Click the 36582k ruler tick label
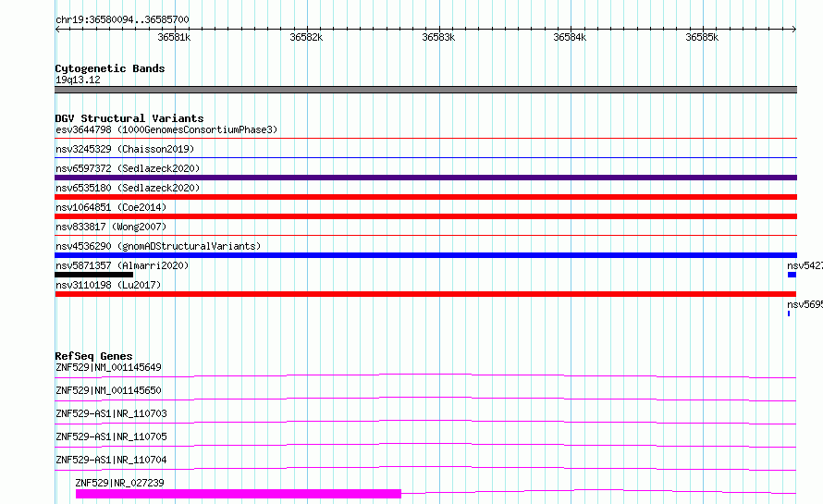823x504 pixels. 306,37
